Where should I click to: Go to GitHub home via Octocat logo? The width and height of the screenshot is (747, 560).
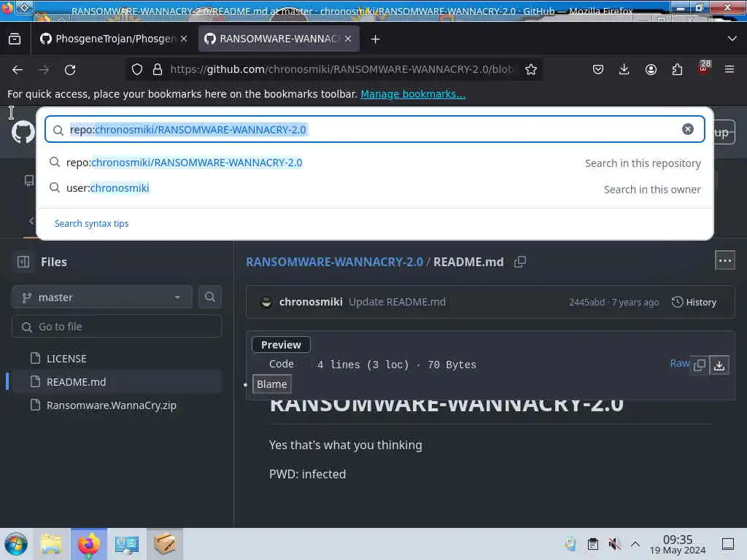23,132
